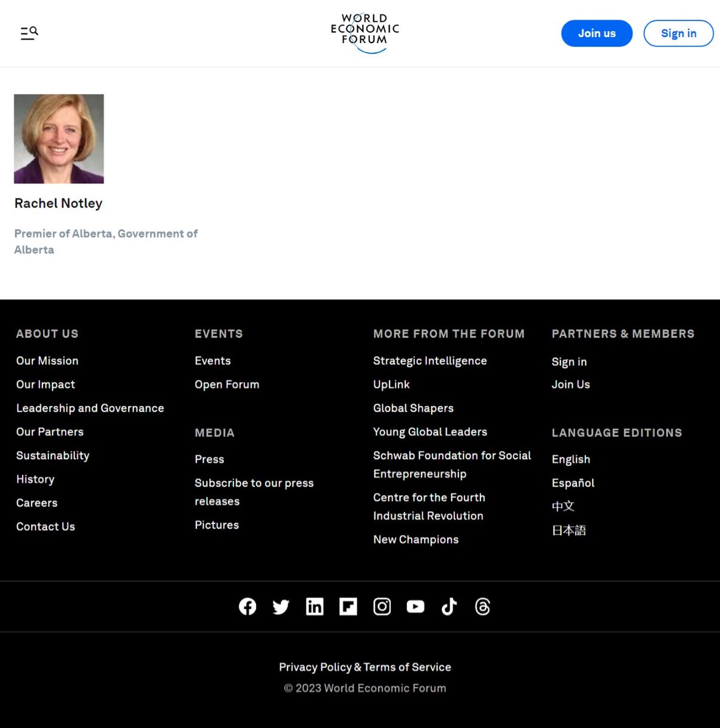Open the Instagram social icon
720x728 pixels.
[x=382, y=607]
